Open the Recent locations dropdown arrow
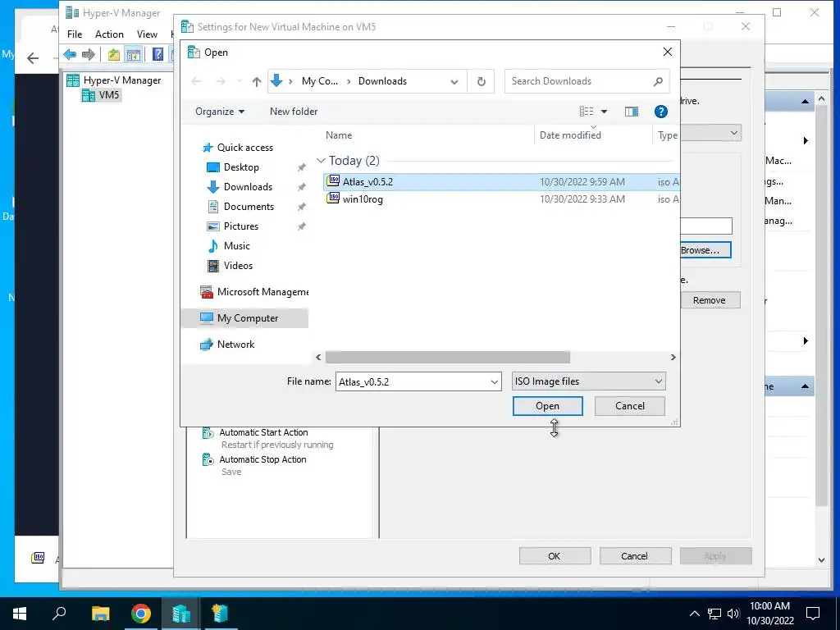 point(240,81)
